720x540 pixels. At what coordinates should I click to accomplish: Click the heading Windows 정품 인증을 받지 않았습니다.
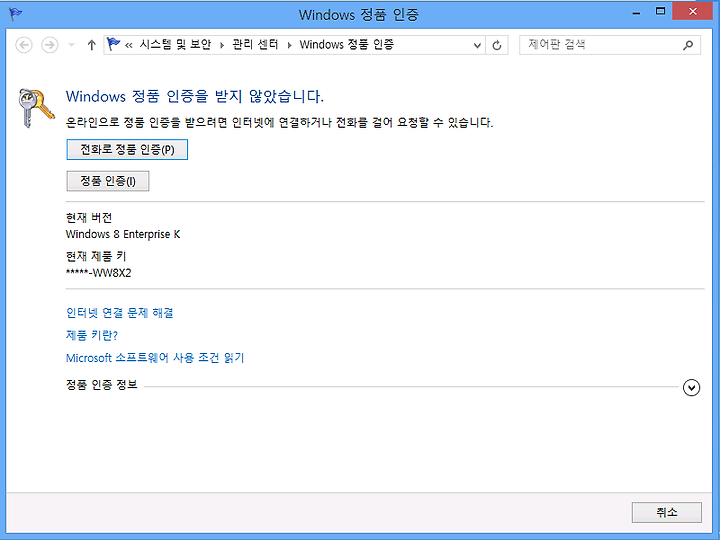point(195,96)
